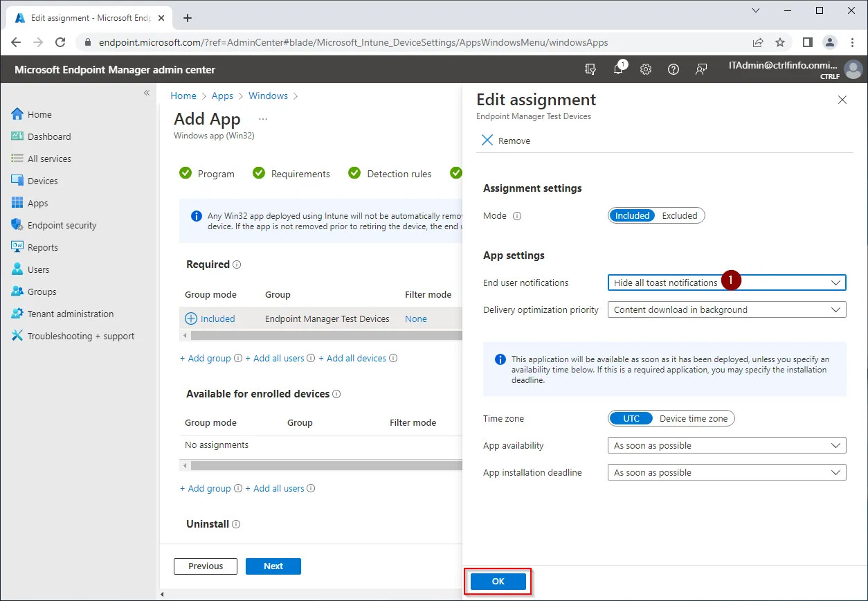868x601 pixels.
Task: Click the Users sidebar icon
Action: (x=17, y=269)
